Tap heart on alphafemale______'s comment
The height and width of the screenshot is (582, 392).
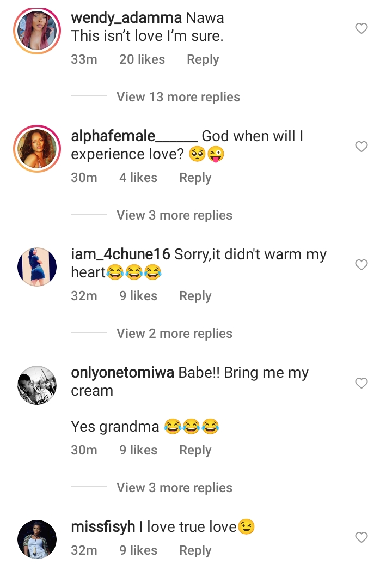(362, 147)
